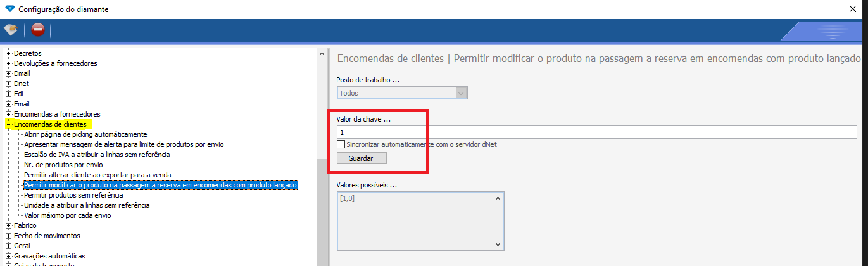Screen dimensions: 868x266
Task: Collapse the Encomendas de clientes node
Action: [9, 124]
